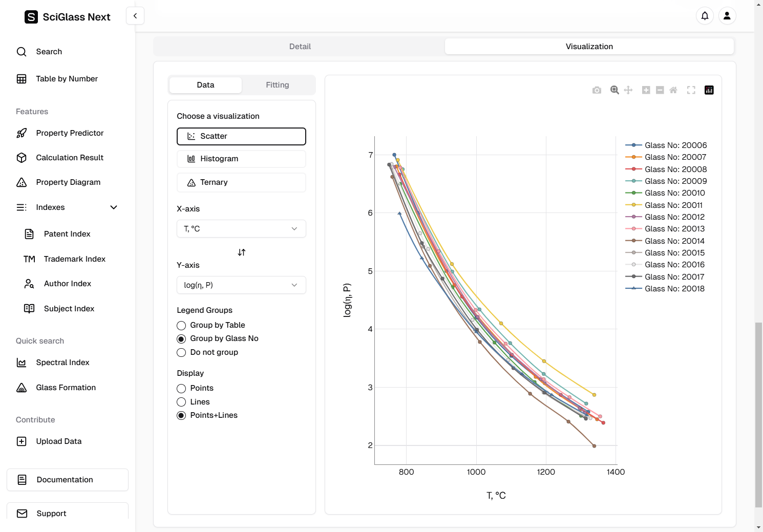Image resolution: width=763 pixels, height=532 pixels.
Task: Collapse the Indexes sidebar section
Action: (x=114, y=207)
